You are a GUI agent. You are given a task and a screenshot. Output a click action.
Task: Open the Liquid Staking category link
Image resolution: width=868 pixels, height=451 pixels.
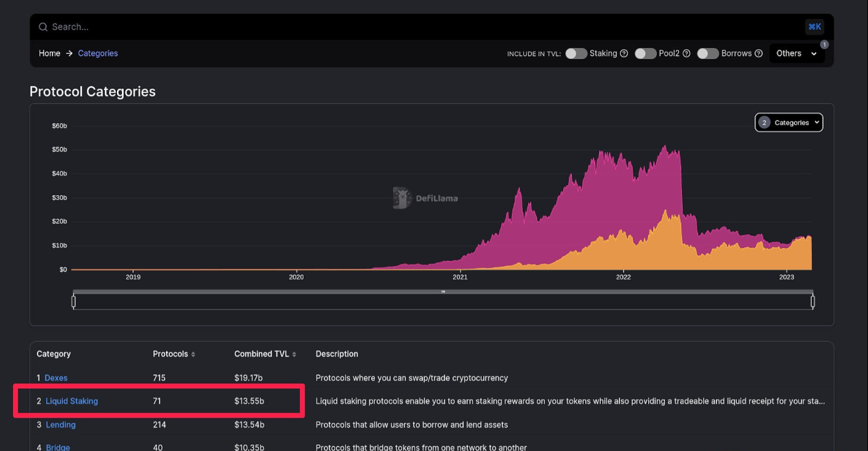click(x=71, y=401)
